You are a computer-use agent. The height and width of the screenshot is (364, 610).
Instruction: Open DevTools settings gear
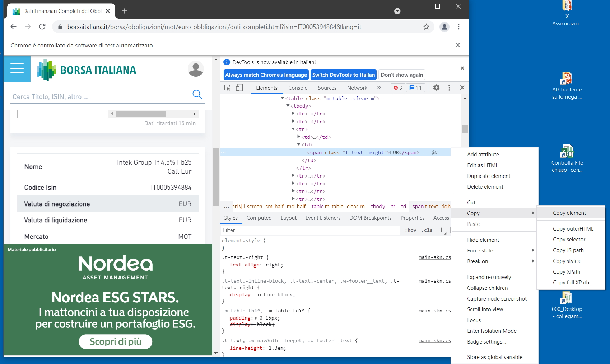436,88
